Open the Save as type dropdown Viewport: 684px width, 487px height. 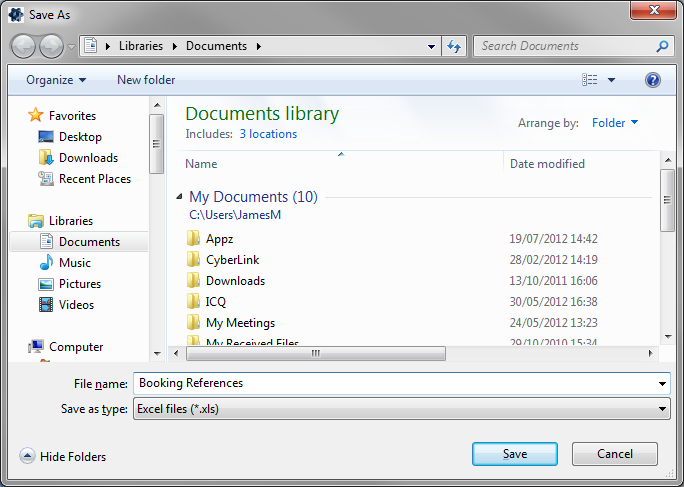click(401, 408)
